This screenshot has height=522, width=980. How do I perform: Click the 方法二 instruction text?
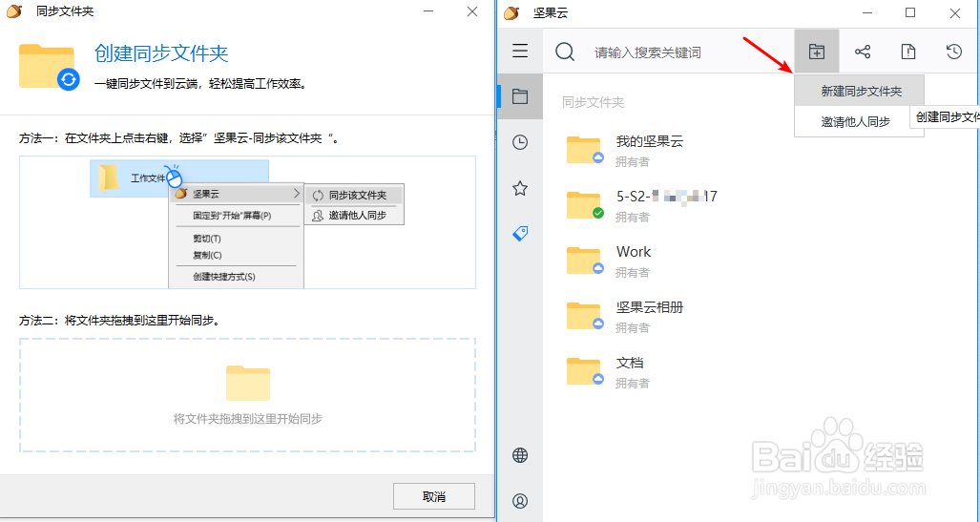[119, 321]
